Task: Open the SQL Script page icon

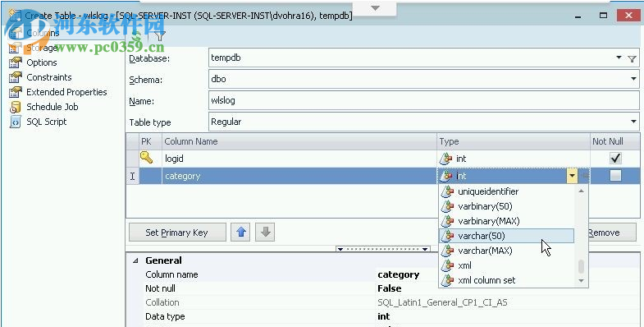Action: point(16,122)
